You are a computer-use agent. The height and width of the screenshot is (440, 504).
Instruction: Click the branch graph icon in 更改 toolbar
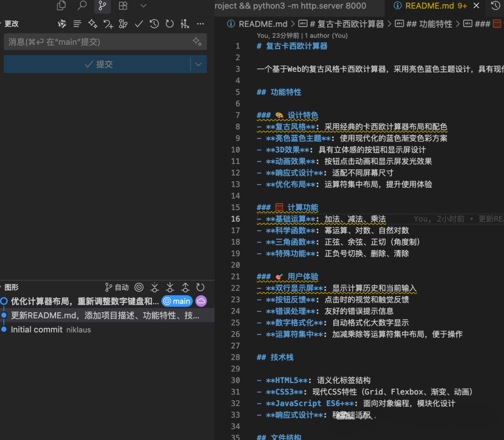pyautogui.click(x=123, y=24)
